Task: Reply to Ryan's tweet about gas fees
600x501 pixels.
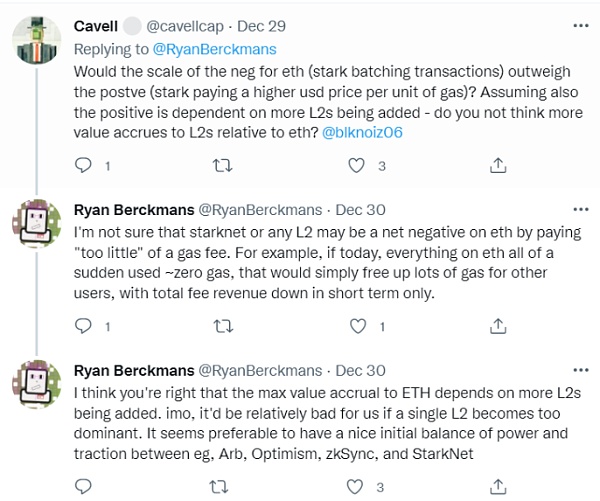Action: (84, 325)
